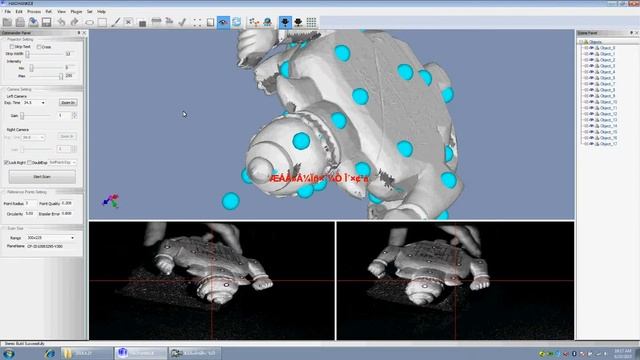Hide Object_0 using its eye icon

click(x=591, y=48)
